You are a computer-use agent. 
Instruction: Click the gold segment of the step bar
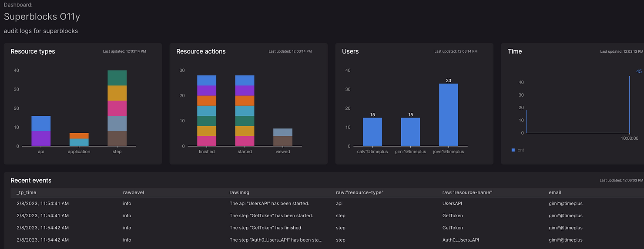[117, 93]
